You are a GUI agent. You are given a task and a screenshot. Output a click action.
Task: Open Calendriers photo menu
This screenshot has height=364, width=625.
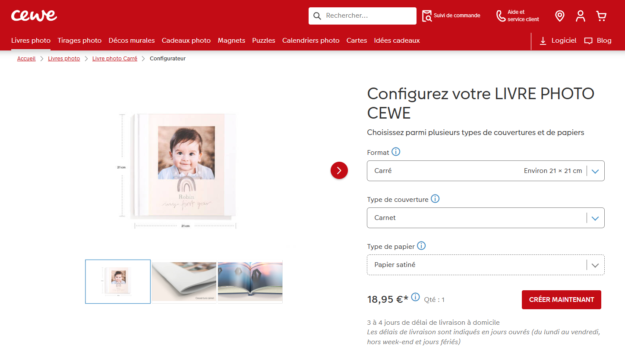coord(311,41)
